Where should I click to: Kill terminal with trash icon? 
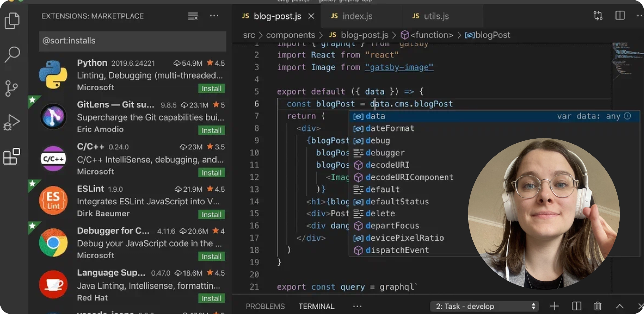tap(598, 306)
